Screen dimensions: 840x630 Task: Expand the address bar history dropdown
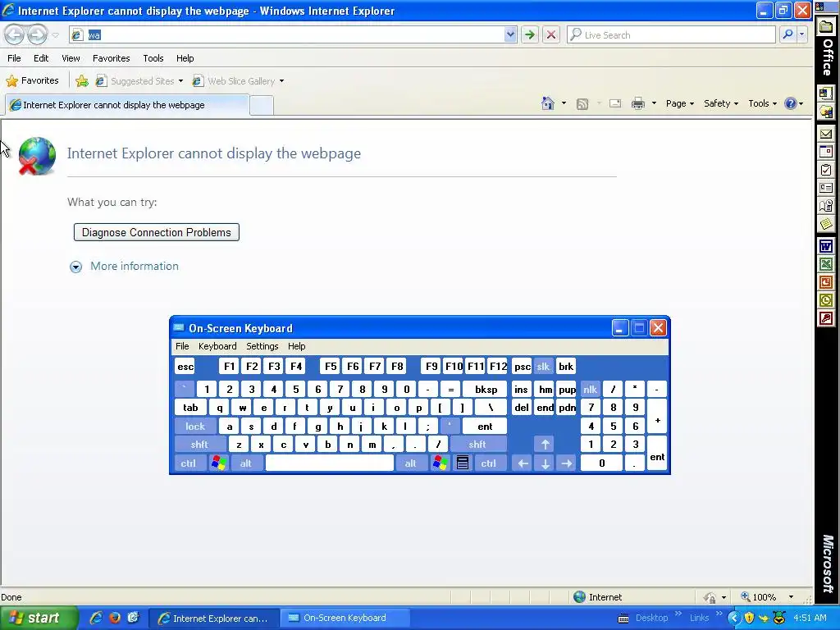510,34
